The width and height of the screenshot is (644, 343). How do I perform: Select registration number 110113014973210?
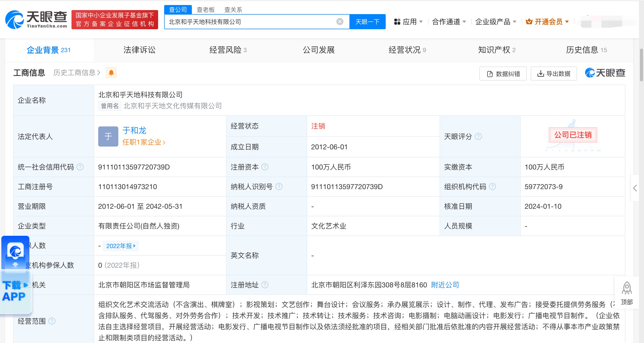[x=127, y=187]
